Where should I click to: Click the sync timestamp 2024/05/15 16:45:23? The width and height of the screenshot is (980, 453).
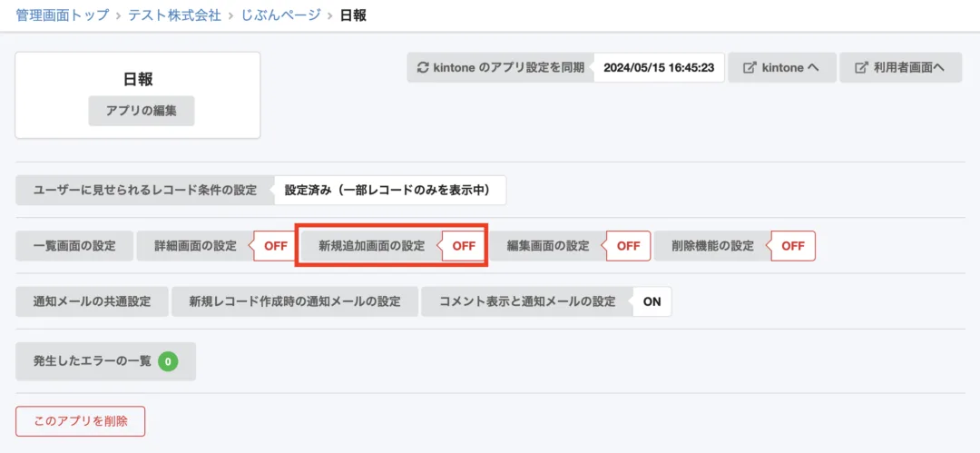click(659, 67)
